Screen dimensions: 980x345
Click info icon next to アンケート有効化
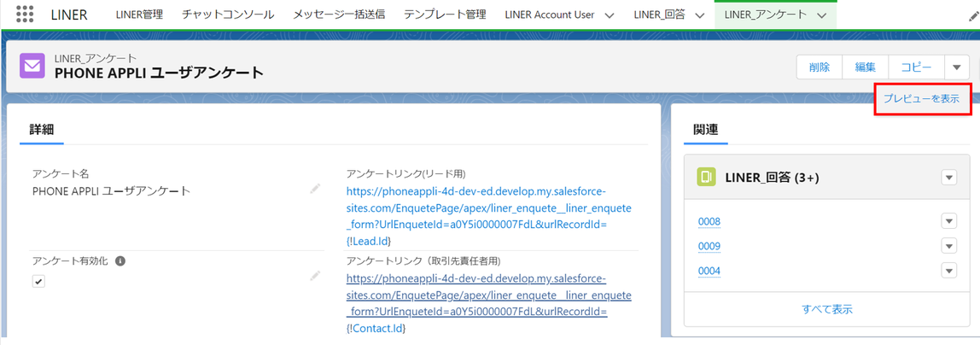coord(120,261)
